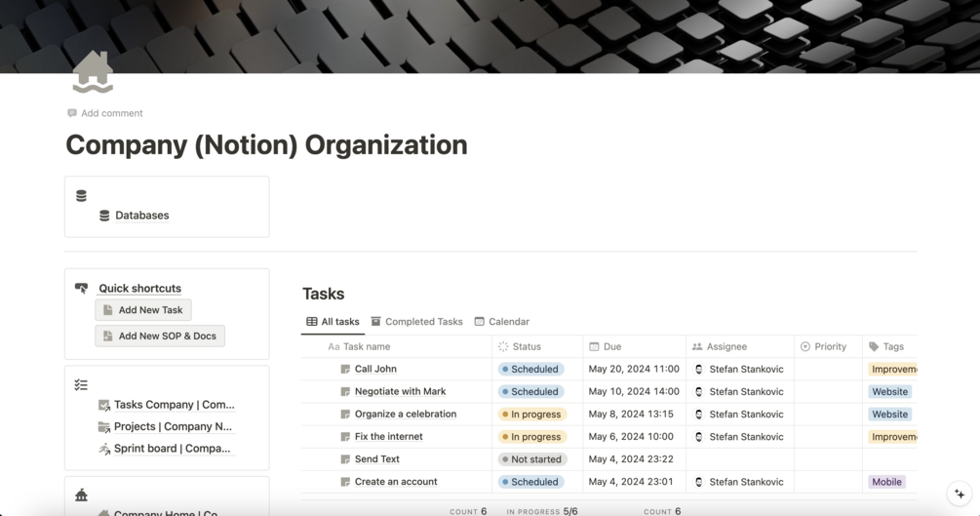
Task: Open the Task name column header
Action: tap(396, 346)
